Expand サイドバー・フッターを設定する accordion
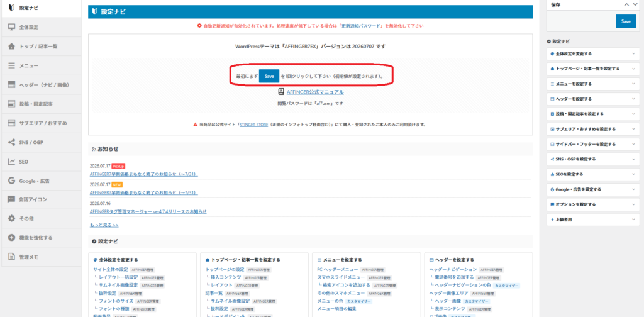Screen dimensions: 644x317 tap(593, 144)
